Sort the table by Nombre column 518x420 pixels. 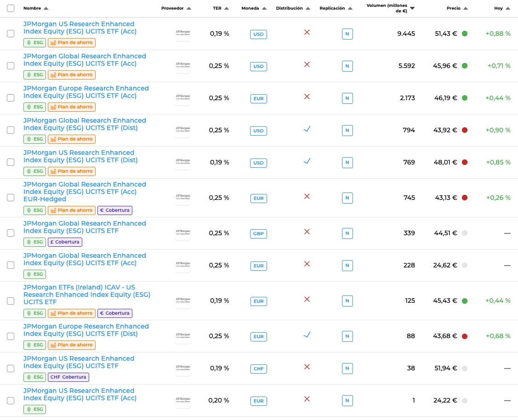point(36,8)
